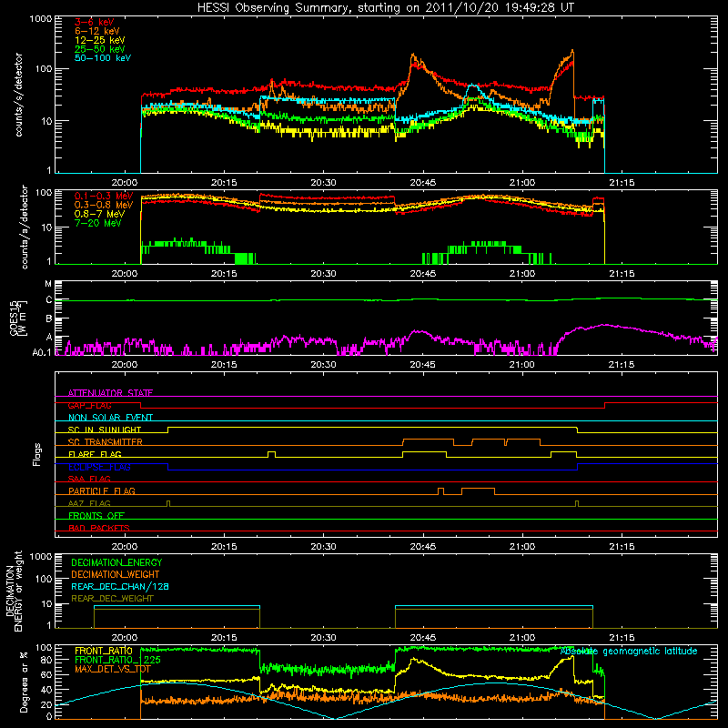Click the DECIMATION_ENERGY legend label

[x=116, y=562]
